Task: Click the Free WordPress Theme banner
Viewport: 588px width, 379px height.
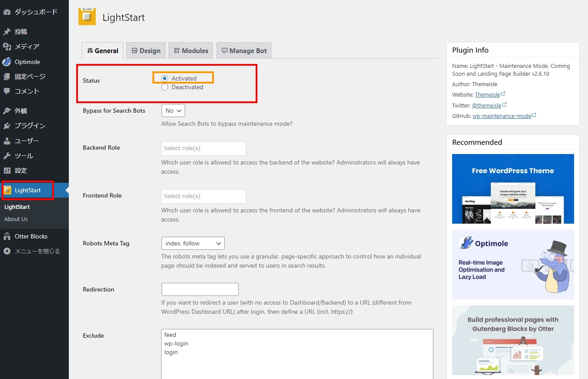Action: point(513,189)
